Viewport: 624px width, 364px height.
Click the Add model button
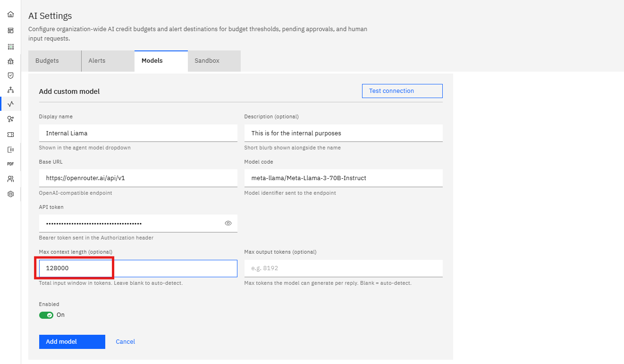point(72,342)
